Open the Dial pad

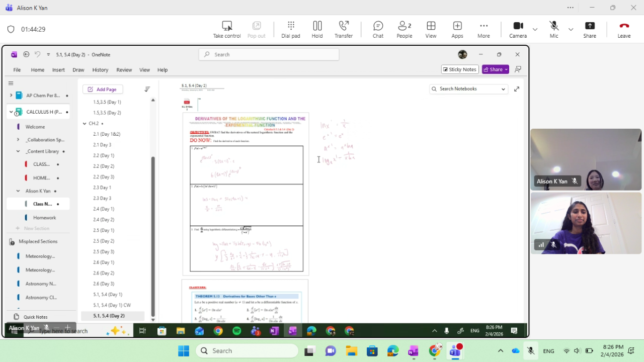tap(290, 29)
